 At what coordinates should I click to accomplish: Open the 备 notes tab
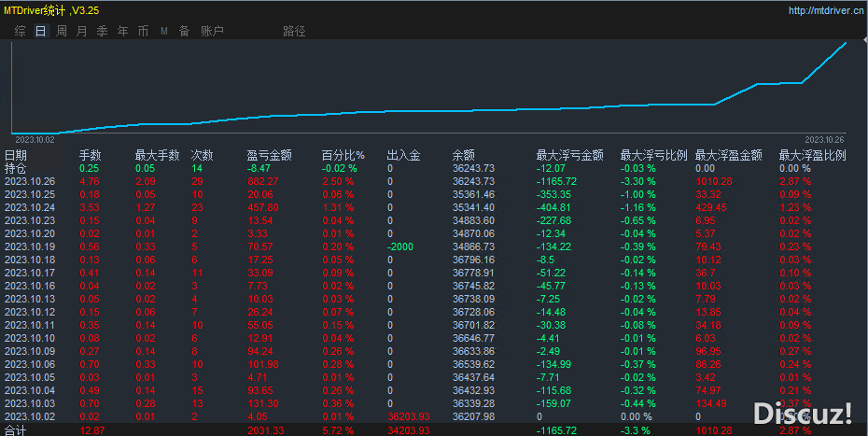click(184, 31)
